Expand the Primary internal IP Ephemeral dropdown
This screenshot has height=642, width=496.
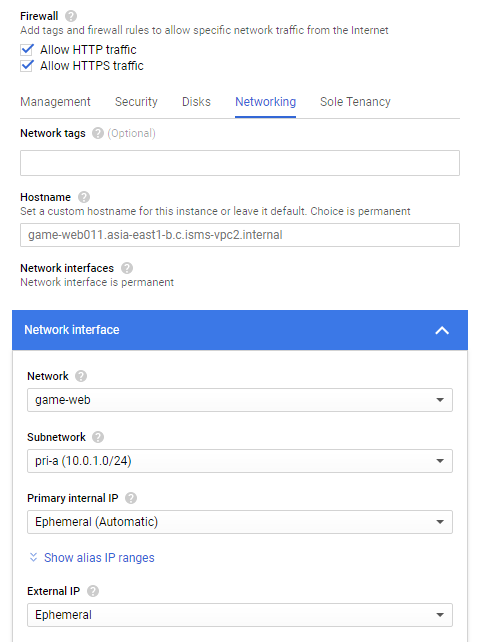[x=240, y=522]
